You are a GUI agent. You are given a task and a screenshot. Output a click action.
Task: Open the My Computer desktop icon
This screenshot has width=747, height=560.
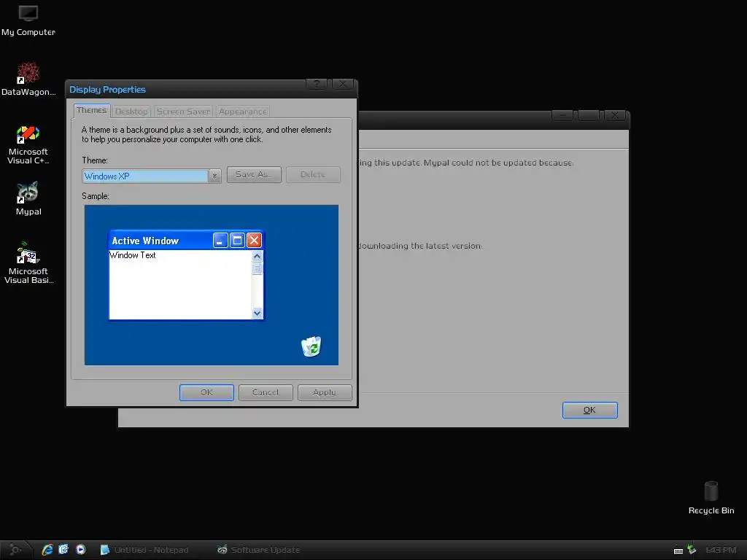(28, 21)
